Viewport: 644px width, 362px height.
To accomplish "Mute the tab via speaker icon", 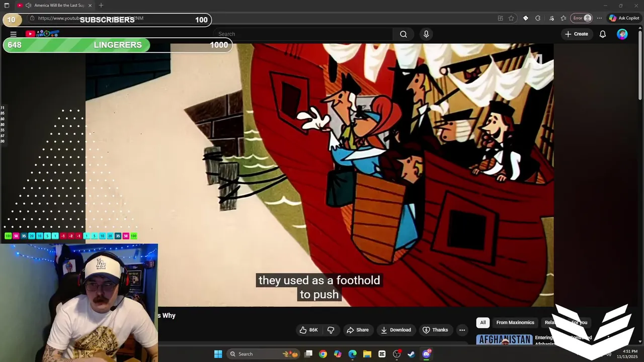I will (x=28, y=6).
